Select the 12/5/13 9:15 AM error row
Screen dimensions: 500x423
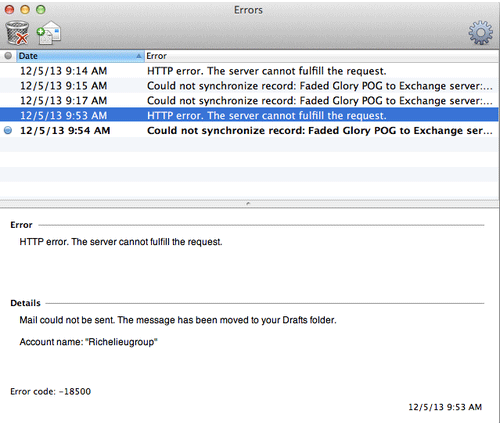pos(249,86)
